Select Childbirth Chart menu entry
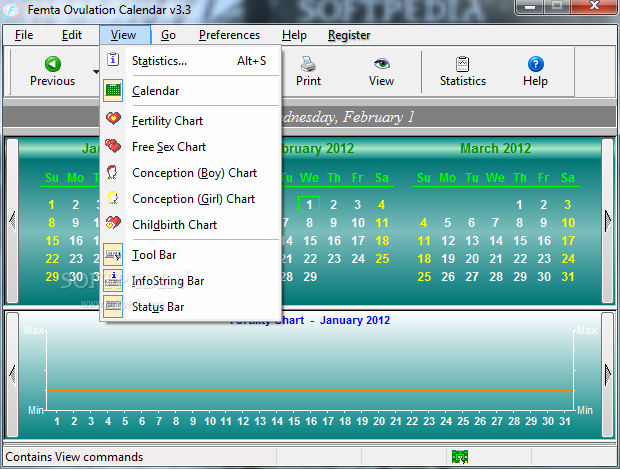Image resolution: width=620 pixels, height=469 pixels. (x=191, y=225)
